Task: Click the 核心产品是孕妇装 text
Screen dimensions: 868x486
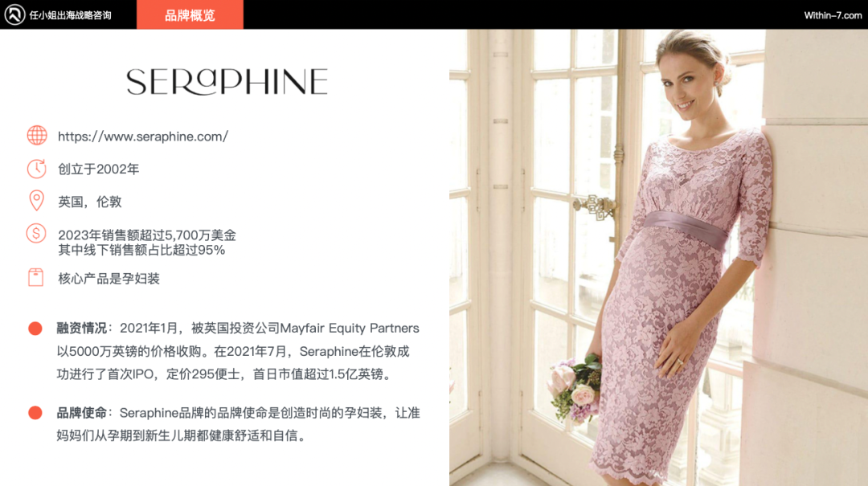Action: (109, 279)
